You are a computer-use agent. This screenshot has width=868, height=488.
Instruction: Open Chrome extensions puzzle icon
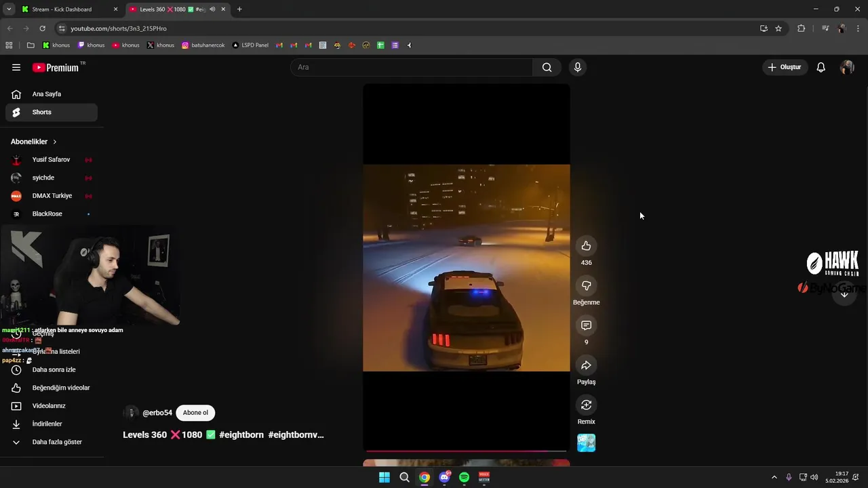click(x=802, y=28)
